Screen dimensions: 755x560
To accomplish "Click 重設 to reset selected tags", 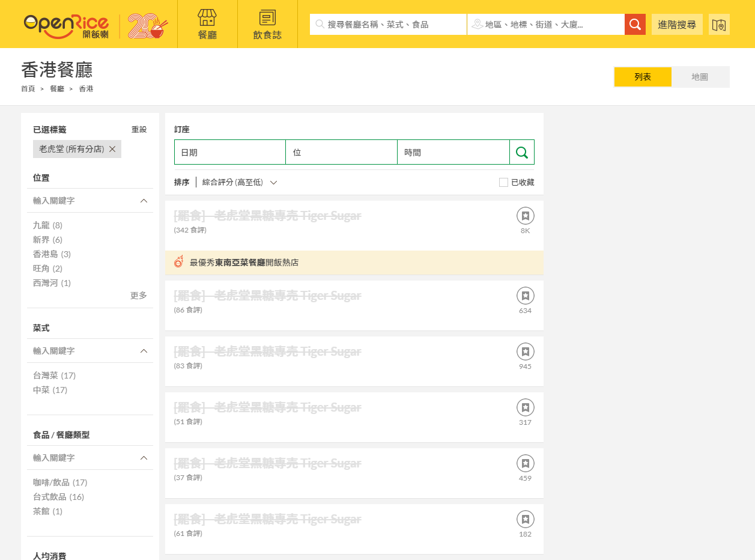I will click(139, 130).
